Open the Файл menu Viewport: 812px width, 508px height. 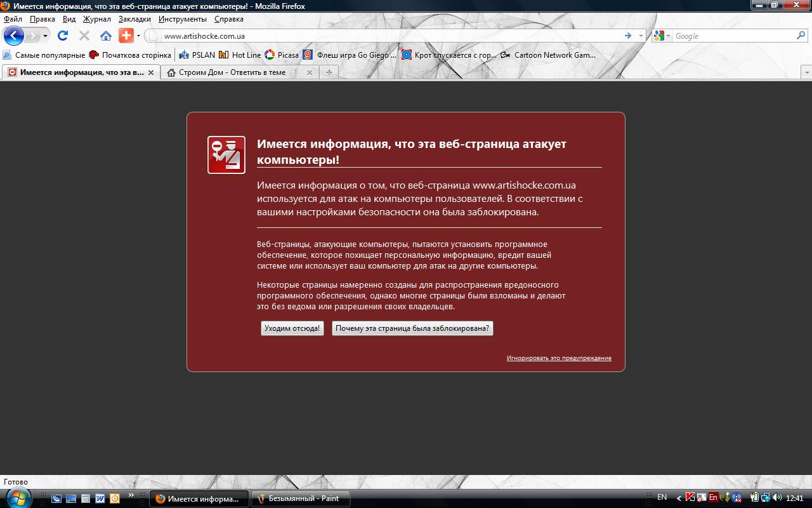(13, 19)
